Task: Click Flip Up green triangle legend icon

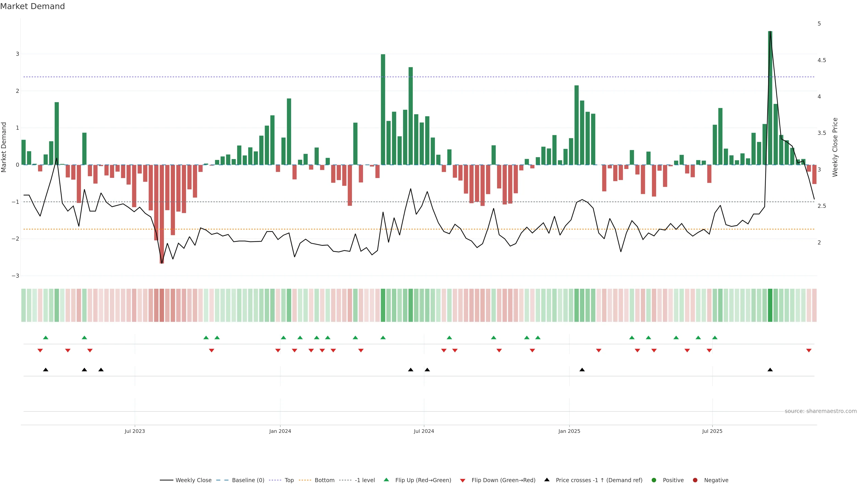Action: pos(387,480)
